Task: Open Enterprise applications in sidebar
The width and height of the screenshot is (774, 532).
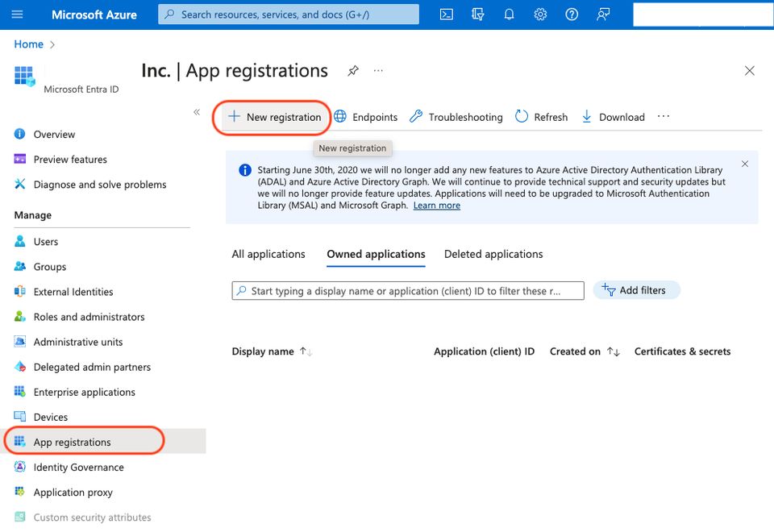Action: pyautogui.click(x=84, y=393)
